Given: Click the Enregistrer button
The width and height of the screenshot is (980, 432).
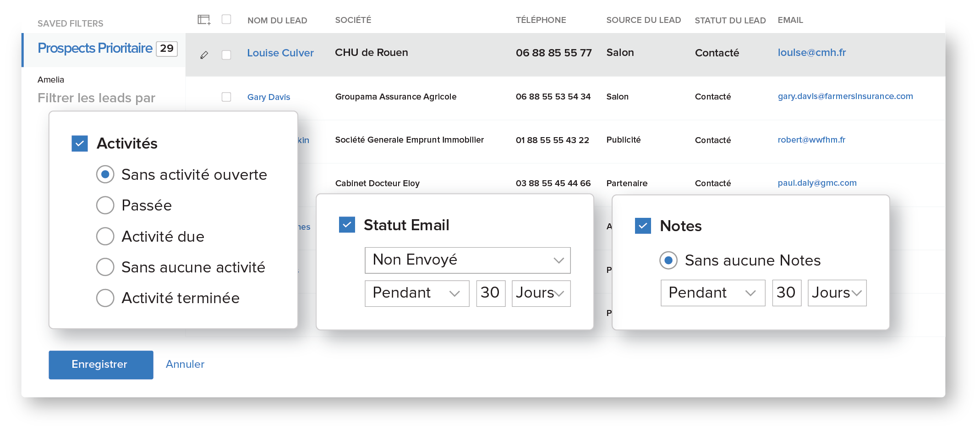Looking at the screenshot, I should [101, 365].
